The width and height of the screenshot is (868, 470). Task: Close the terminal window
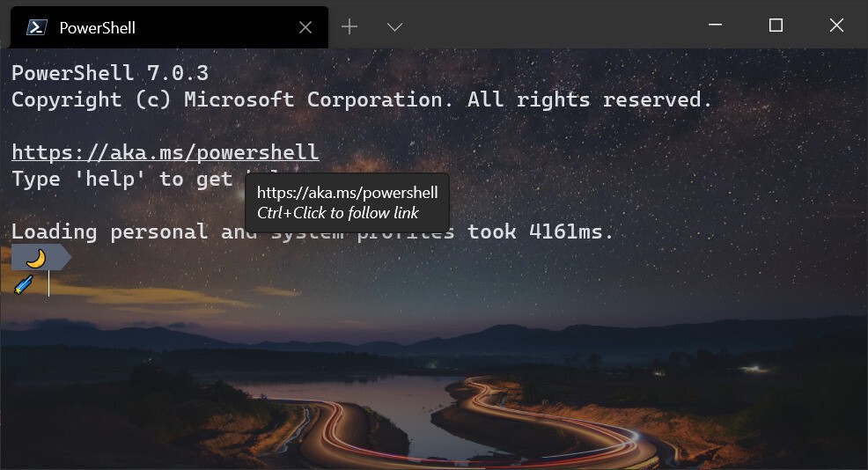coord(836,25)
